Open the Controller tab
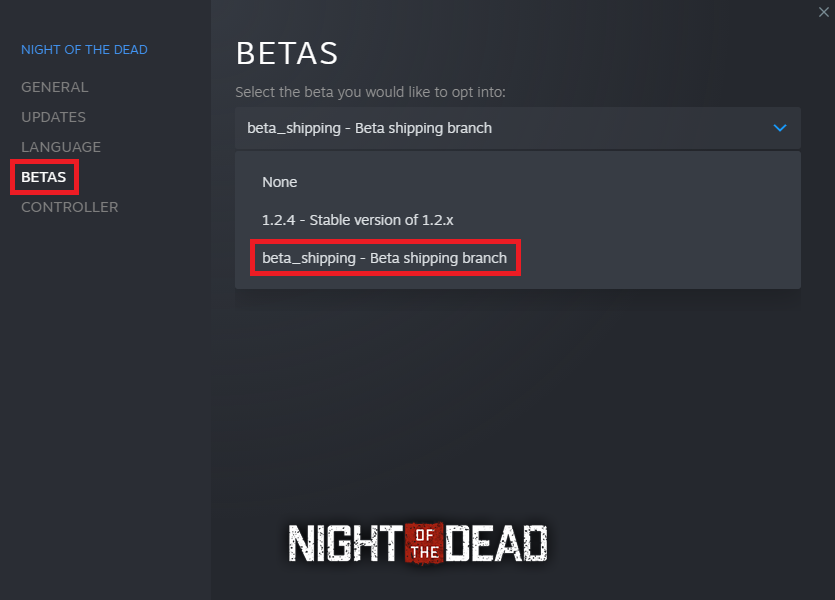Image resolution: width=835 pixels, height=600 pixels. 70,207
